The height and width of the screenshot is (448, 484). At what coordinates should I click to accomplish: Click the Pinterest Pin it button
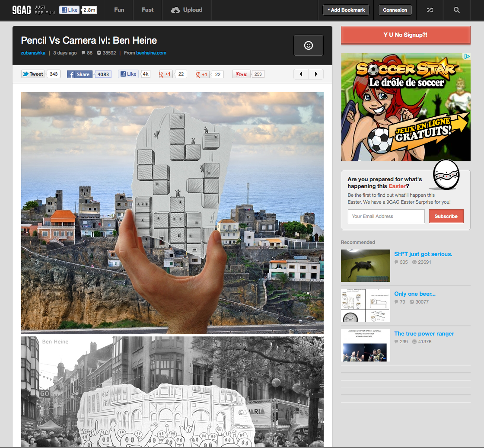(241, 74)
